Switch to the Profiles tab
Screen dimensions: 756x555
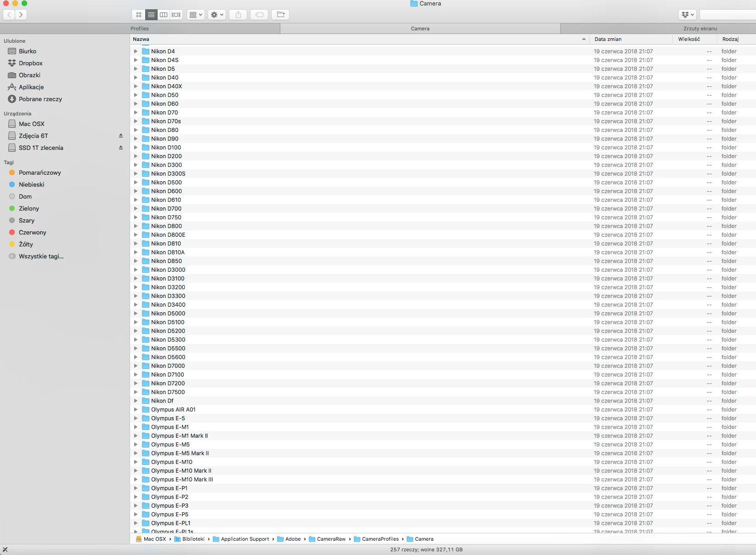click(140, 29)
